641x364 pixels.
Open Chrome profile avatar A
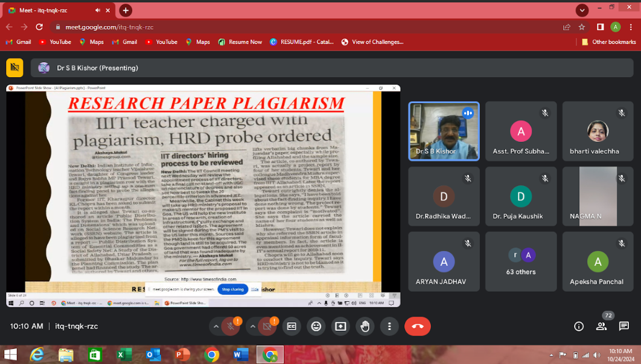(x=615, y=27)
